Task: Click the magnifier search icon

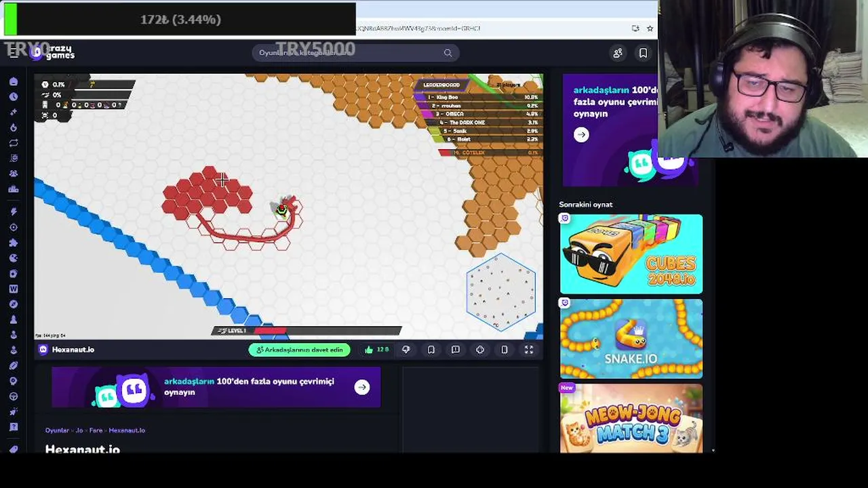Action: [448, 53]
